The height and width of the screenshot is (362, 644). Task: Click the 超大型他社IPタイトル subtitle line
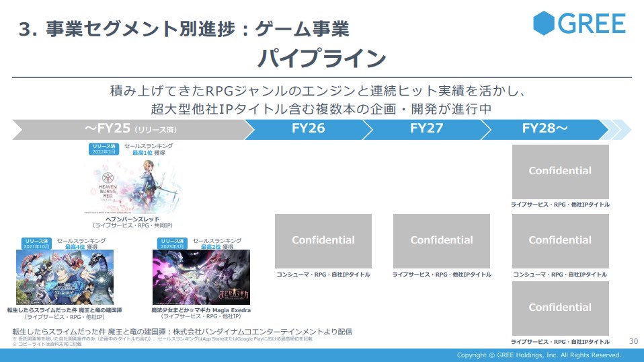click(x=321, y=109)
